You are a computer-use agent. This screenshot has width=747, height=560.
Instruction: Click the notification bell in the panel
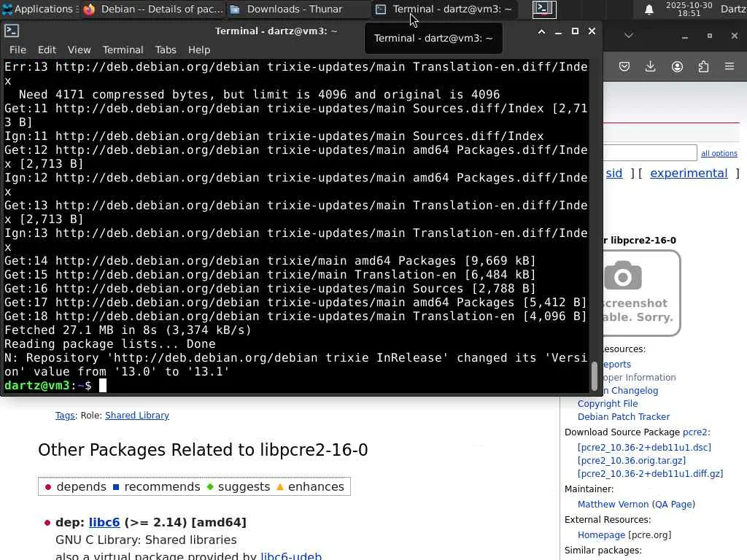tap(649, 9)
